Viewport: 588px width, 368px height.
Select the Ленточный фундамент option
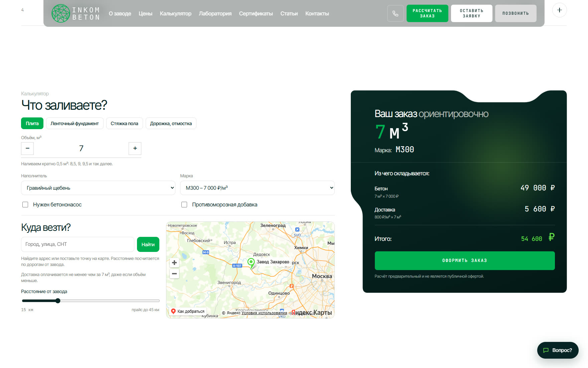tap(75, 123)
